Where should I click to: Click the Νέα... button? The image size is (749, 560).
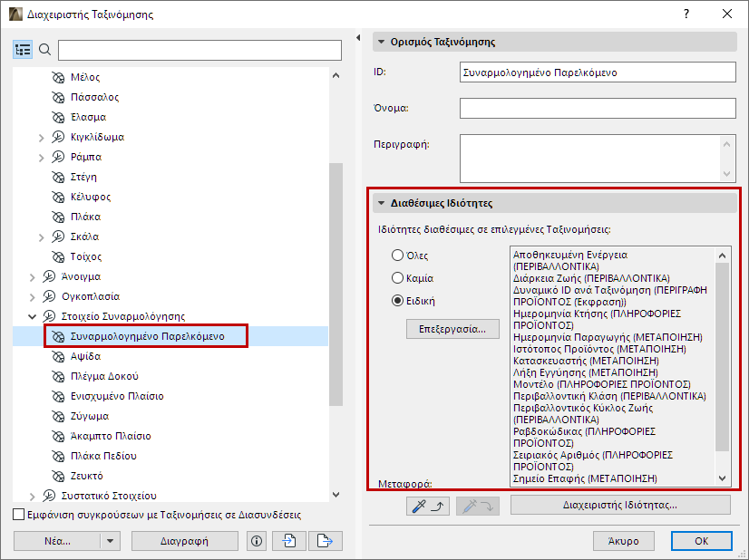(x=57, y=541)
